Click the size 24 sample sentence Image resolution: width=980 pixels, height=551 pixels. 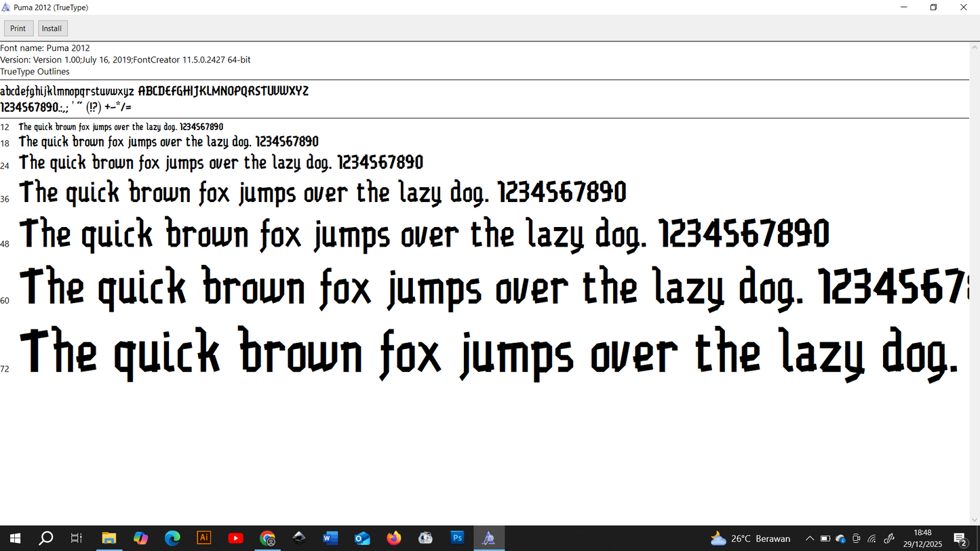[221, 163]
